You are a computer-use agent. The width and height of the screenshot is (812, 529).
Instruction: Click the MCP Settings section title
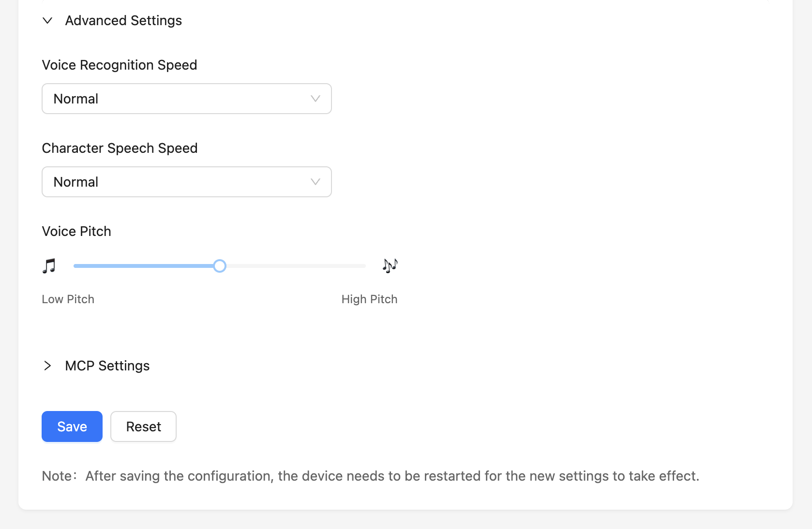pyautogui.click(x=107, y=366)
